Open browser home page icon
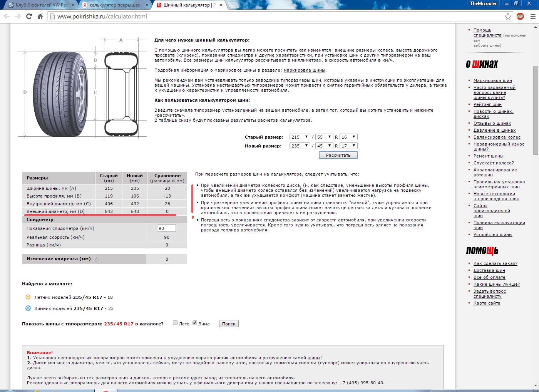 40,16
